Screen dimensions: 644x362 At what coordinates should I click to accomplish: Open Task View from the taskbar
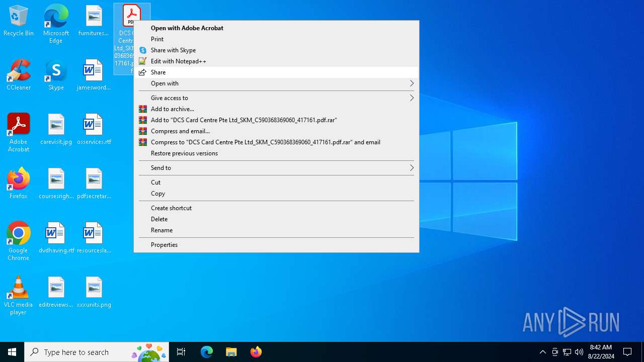[x=181, y=352]
